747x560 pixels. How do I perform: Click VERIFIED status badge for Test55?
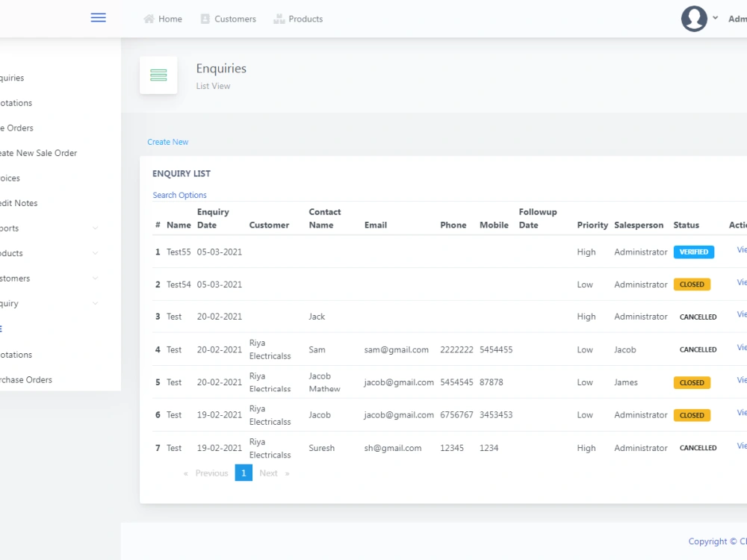click(x=694, y=252)
